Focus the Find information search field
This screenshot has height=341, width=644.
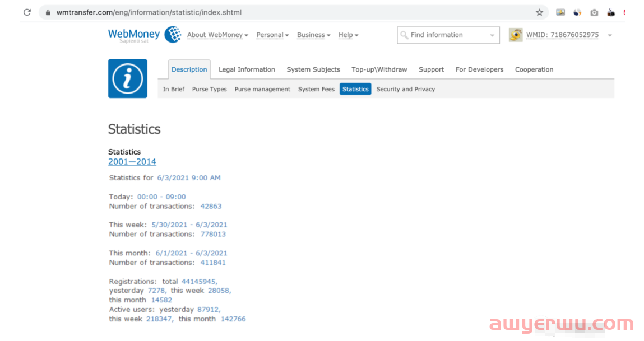point(448,35)
